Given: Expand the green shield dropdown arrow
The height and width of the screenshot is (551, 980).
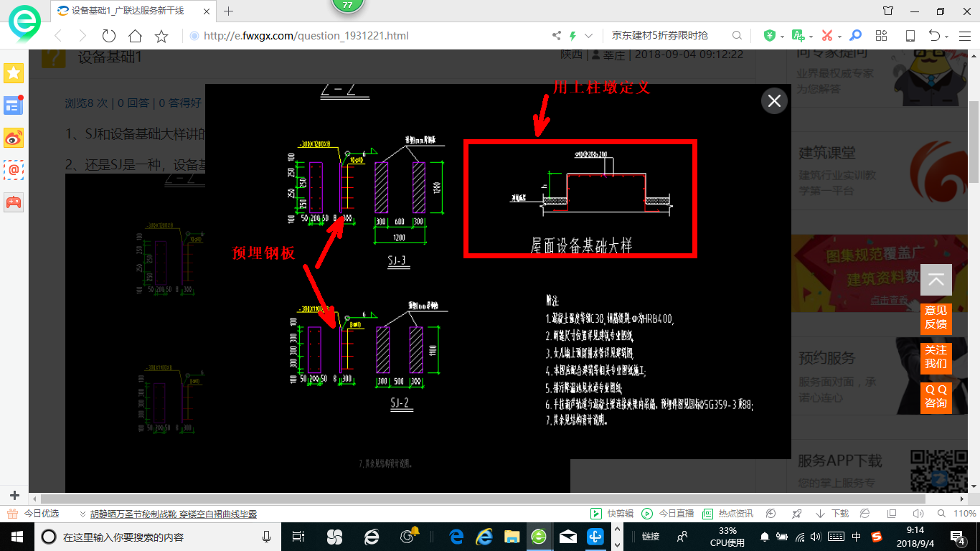Looking at the screenshot, I should click(x=781, y=37).
